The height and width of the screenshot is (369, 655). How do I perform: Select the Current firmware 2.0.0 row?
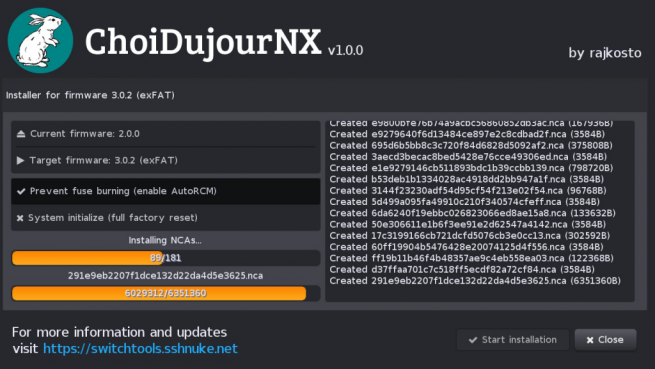[x=165, y=134]
